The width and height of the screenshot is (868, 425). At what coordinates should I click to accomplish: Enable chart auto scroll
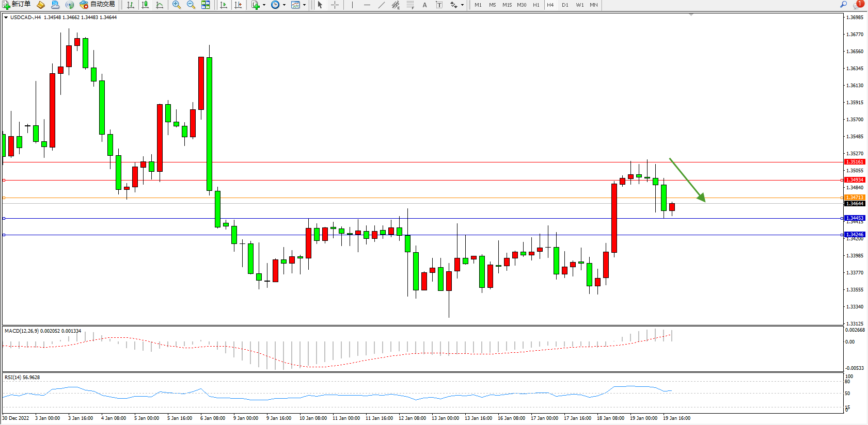pyautogui.click(x=224, y=5)
